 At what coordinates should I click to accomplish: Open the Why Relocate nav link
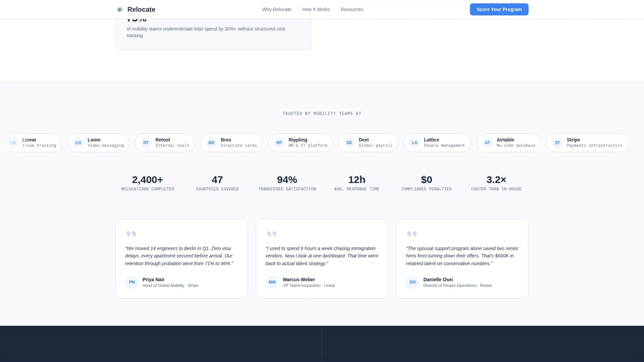coord(277,9)
